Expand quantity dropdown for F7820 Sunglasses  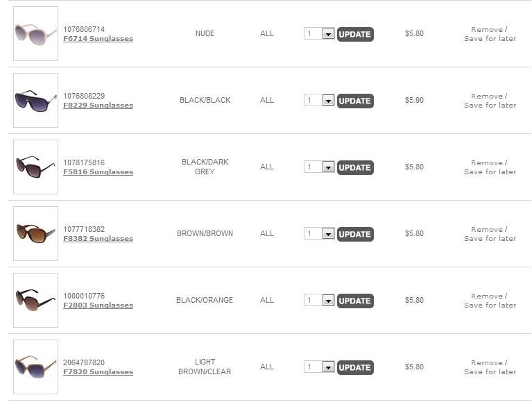328,367
